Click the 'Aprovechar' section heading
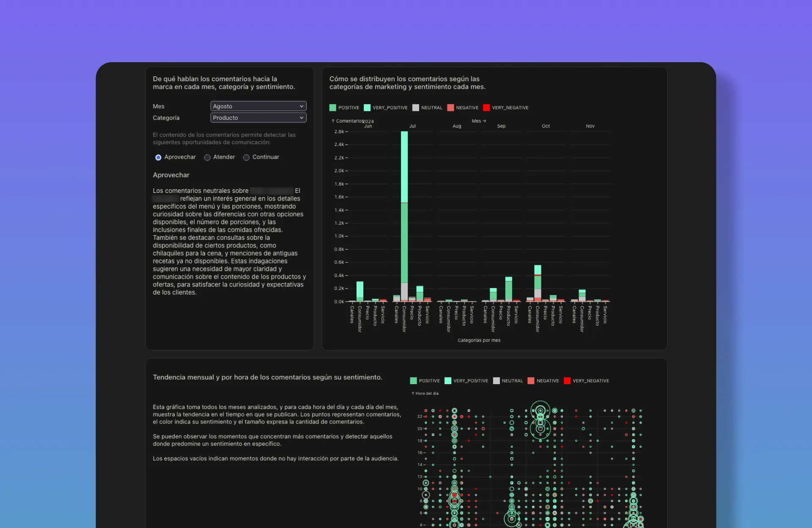The height and width of the screenshot is (528, 812). pos(171,175)
